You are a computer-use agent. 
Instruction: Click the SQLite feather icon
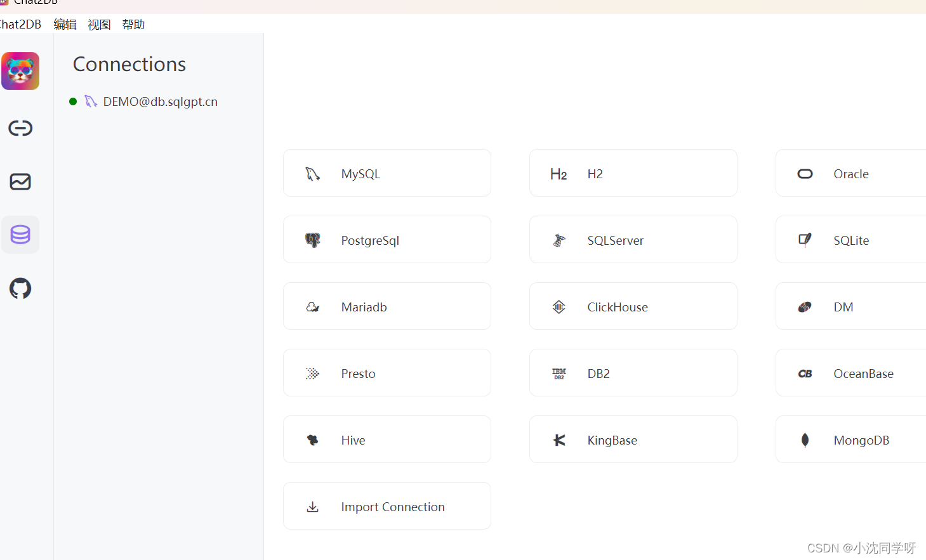(x=805, y=240)
